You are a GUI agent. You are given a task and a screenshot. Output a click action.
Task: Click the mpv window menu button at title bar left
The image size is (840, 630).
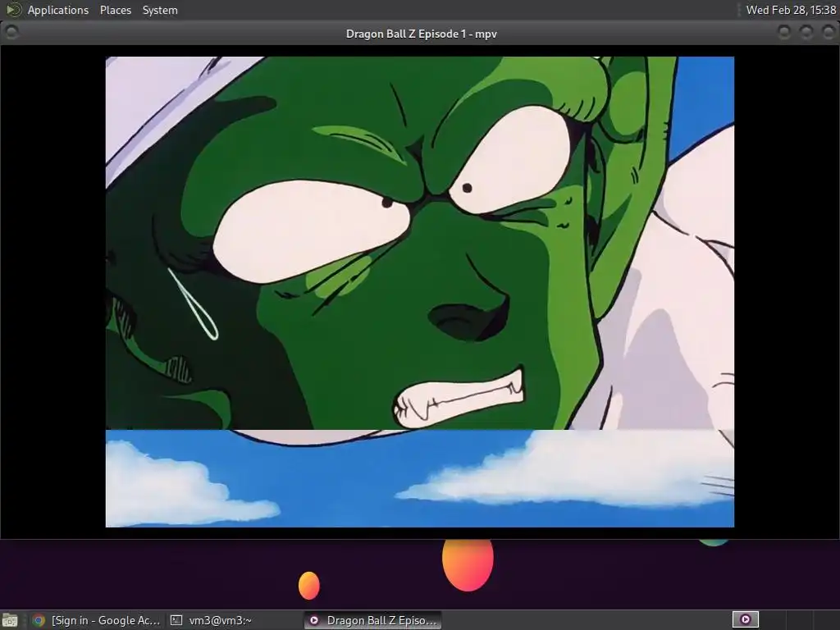(11, 33)
